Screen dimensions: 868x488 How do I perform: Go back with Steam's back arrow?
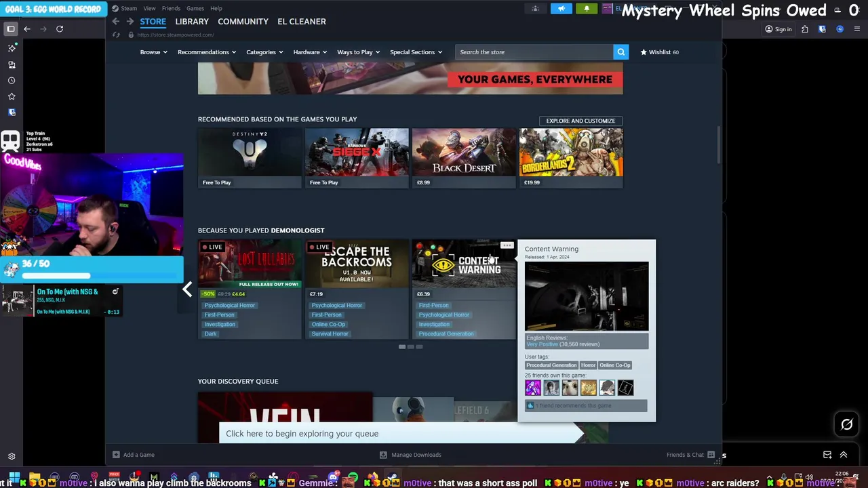(116, 22)
